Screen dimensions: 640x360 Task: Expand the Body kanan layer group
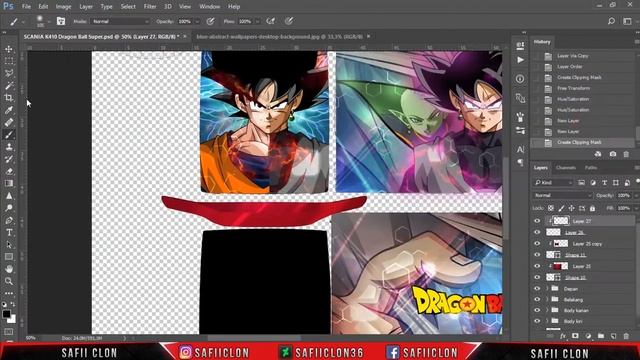[547, 310]
